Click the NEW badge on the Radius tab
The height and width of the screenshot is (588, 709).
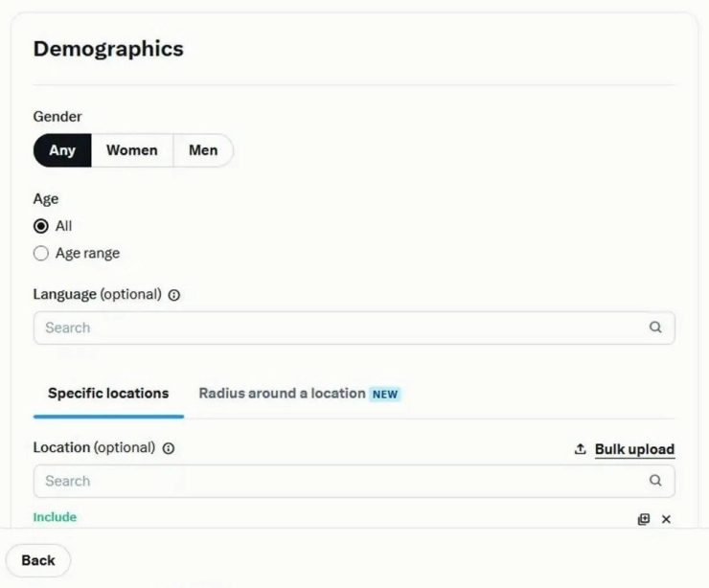click(385, 395)
